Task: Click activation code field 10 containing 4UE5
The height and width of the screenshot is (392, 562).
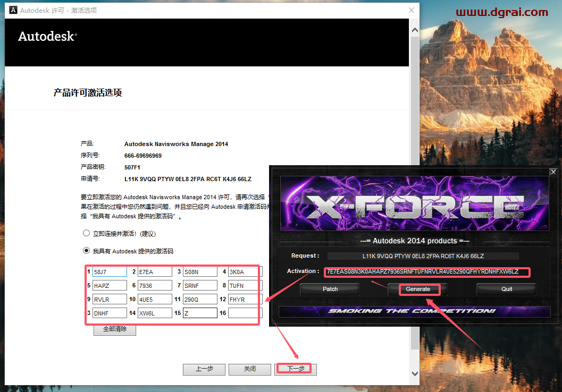Action: [155, 299]
